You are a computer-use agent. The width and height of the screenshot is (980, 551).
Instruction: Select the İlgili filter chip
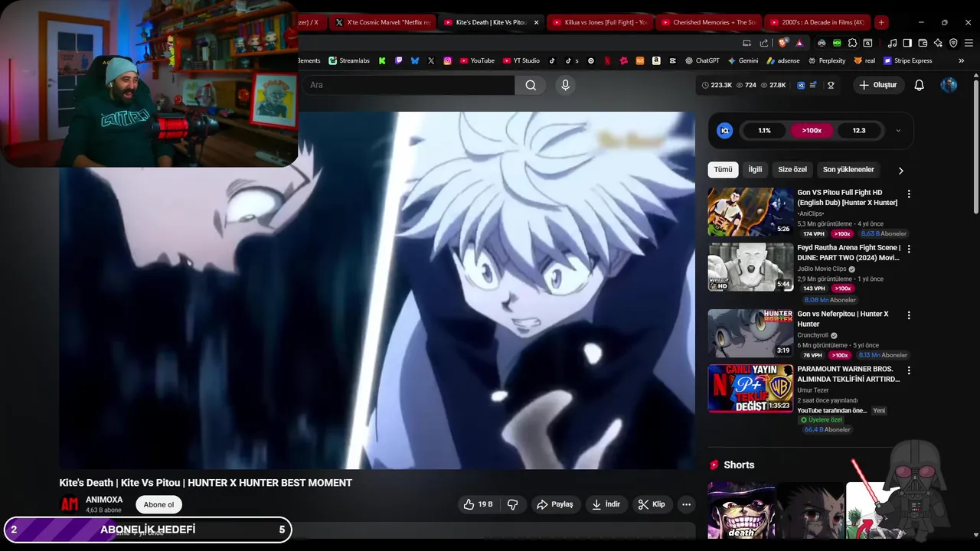point(755,169)
